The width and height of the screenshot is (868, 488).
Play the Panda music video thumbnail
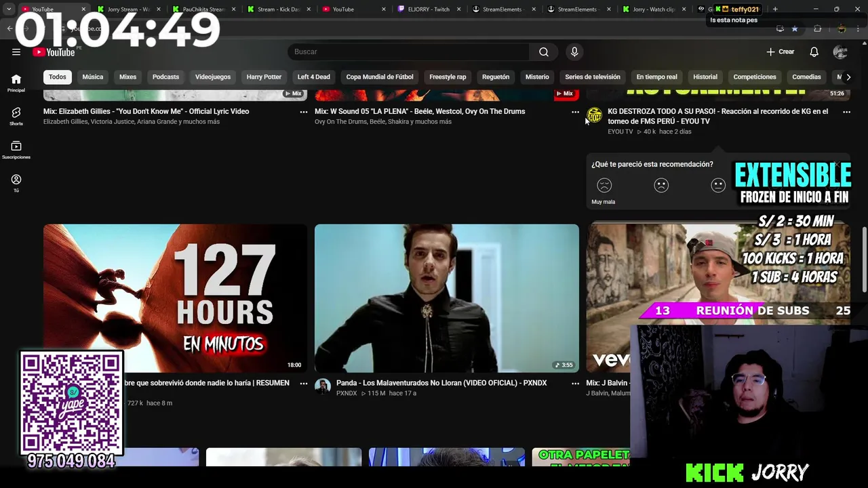447,298
